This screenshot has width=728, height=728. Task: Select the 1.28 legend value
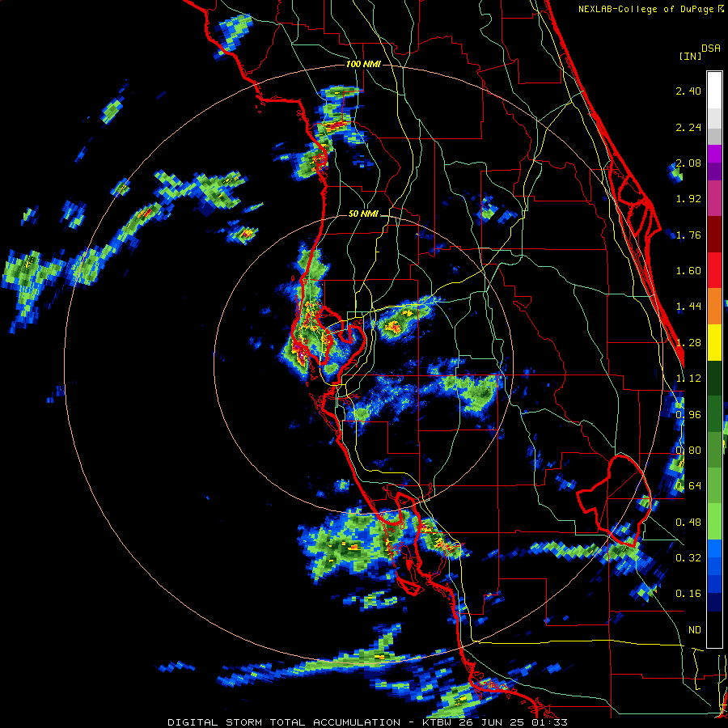(x=688, y=343)
